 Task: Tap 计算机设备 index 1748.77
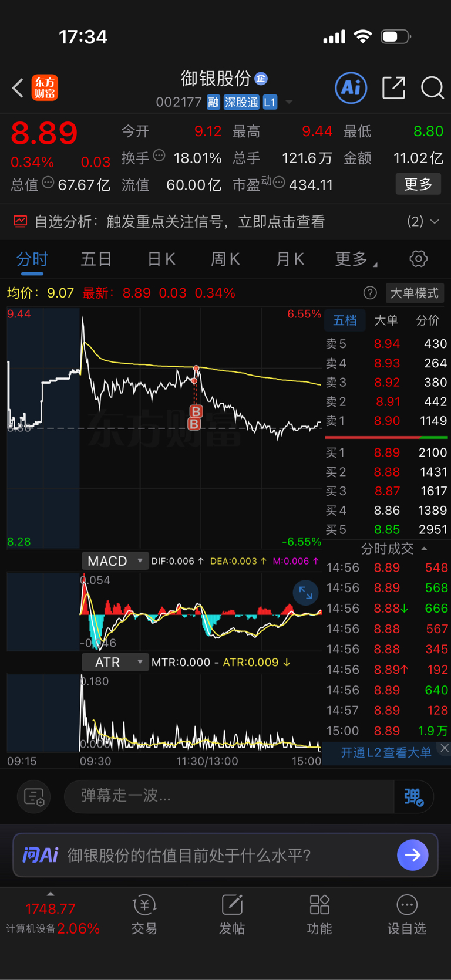[53, 918]
